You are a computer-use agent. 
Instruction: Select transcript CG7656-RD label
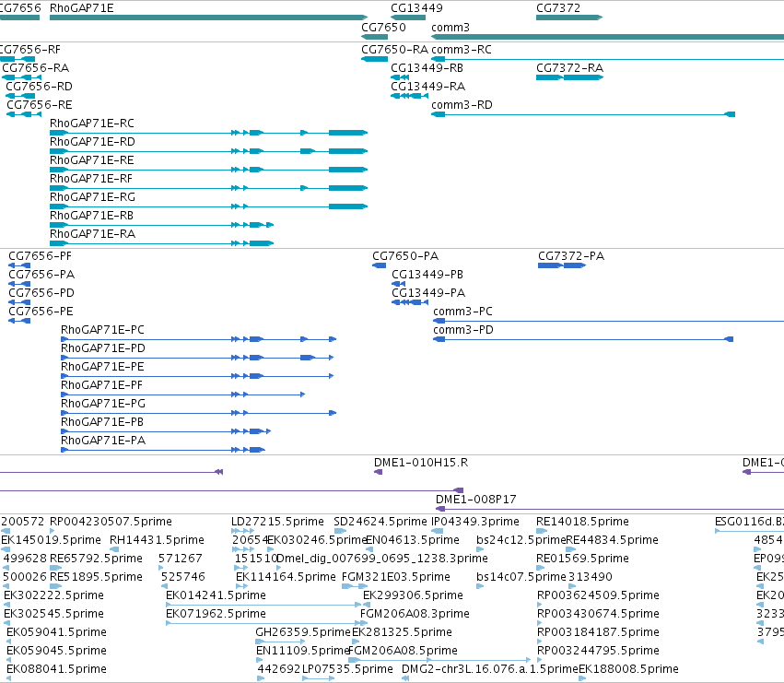click(39, 86)
